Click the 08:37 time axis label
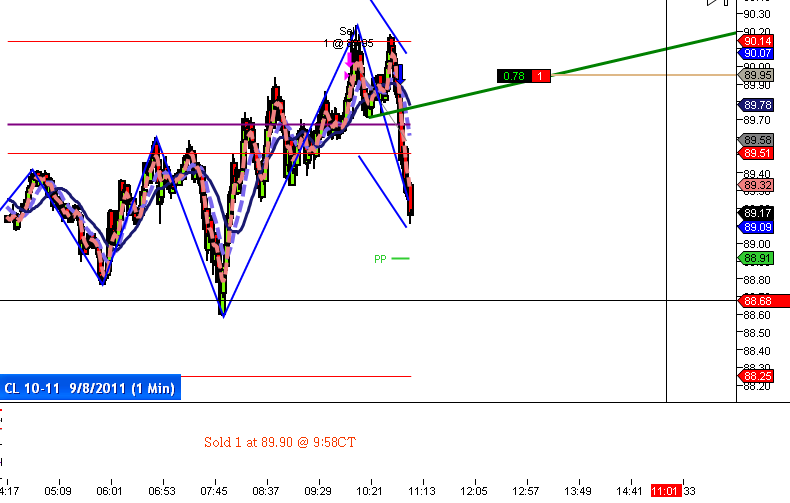 [266, 491]
